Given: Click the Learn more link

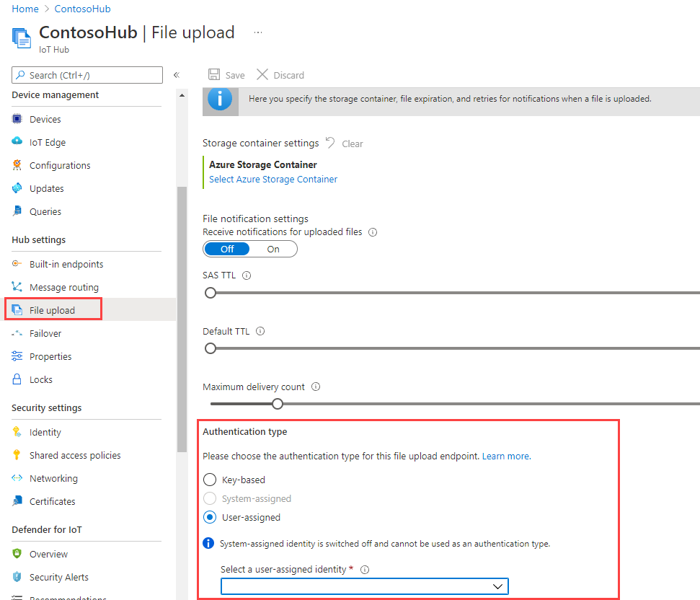Looking at the screenshot, I should point(506,456).
